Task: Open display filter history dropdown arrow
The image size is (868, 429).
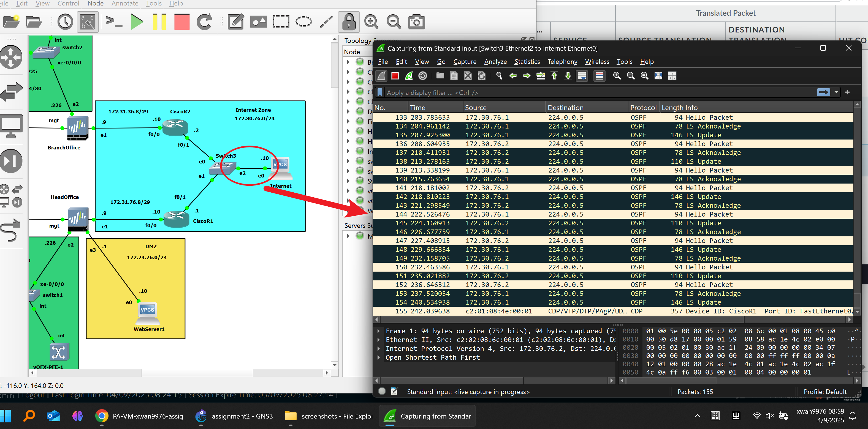Action: pos(836,92)
